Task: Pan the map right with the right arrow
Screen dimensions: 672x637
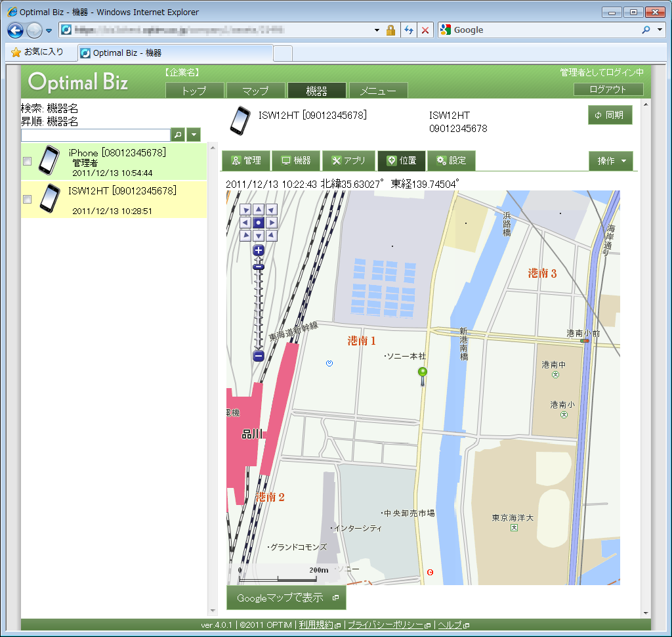Action: 272,223
